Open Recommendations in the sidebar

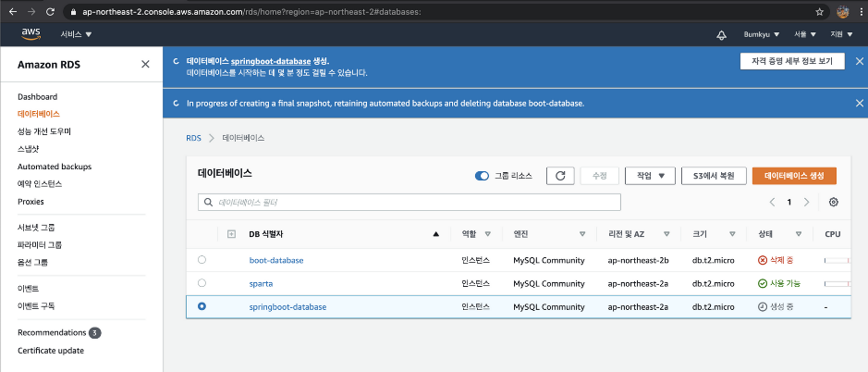coord(52,332)
